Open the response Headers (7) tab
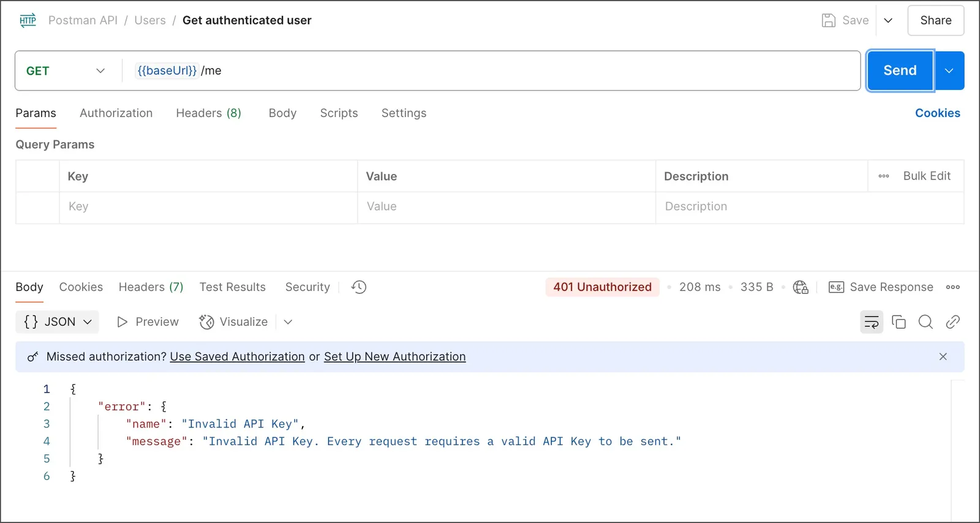 coord(151,287)
